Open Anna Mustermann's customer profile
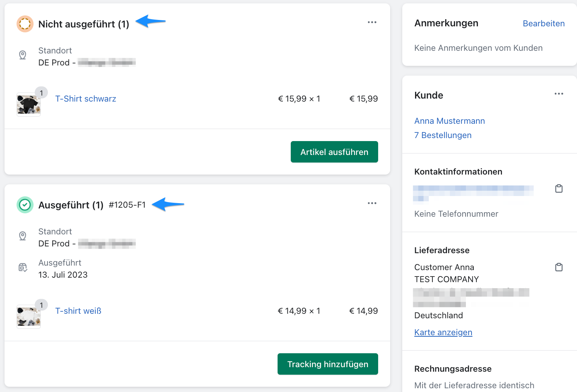 point(450,121)
